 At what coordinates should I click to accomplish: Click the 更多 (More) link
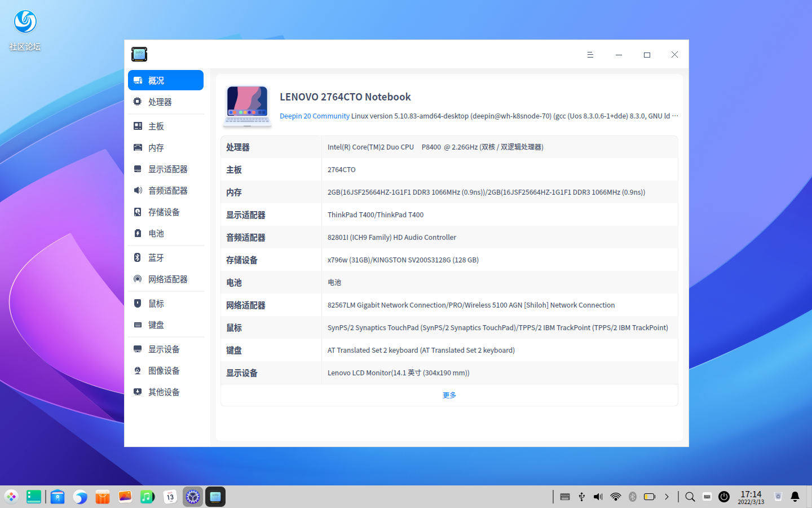click(x=449, y=395)
